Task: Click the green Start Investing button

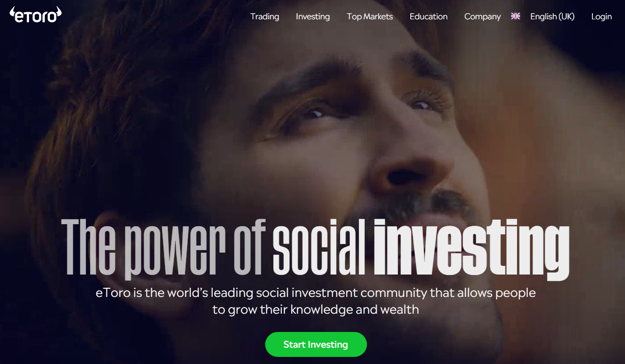Action: [x=316, y=345]
